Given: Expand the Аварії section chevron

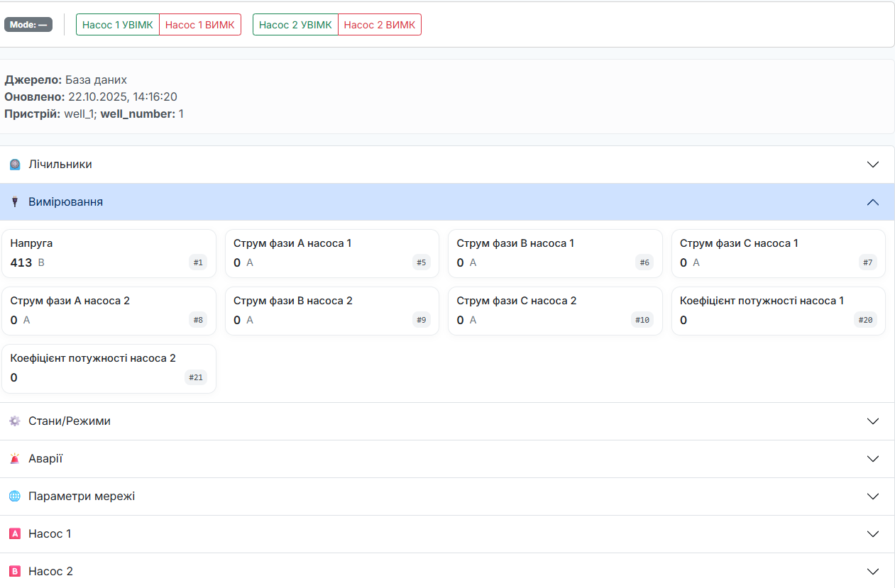Looking at the screenshot, I should (873, 459).
